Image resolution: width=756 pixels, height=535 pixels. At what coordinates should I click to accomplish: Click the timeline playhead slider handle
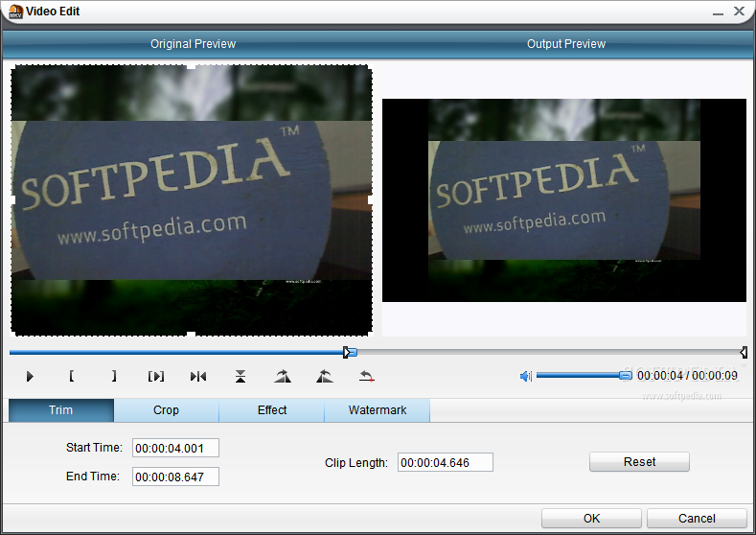(x=353, y=352)
